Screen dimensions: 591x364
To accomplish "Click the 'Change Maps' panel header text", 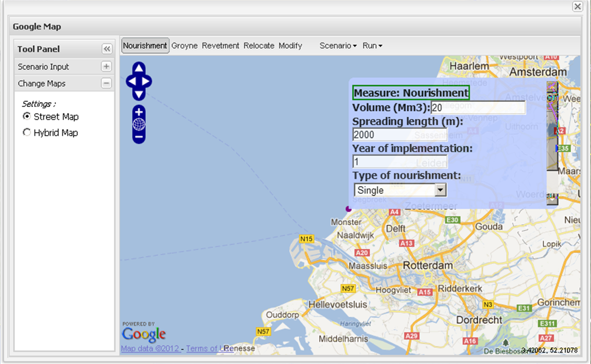I will 42,84.
